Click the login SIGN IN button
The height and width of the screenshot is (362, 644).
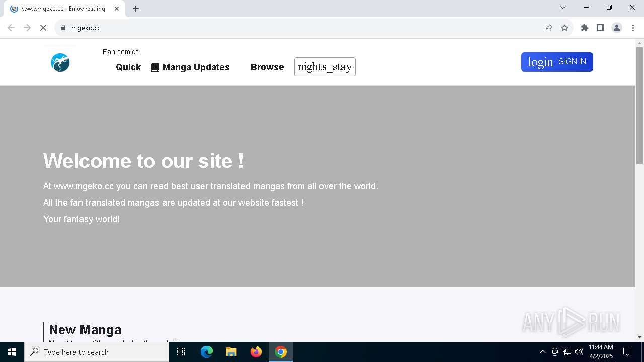pyautogui.click(x=557, y=62)
